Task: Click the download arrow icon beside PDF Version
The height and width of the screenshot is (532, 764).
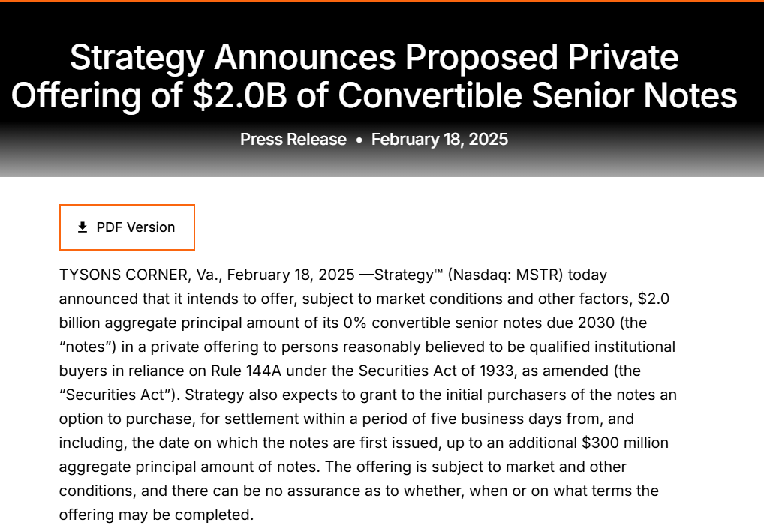Action: click(83, 227)
